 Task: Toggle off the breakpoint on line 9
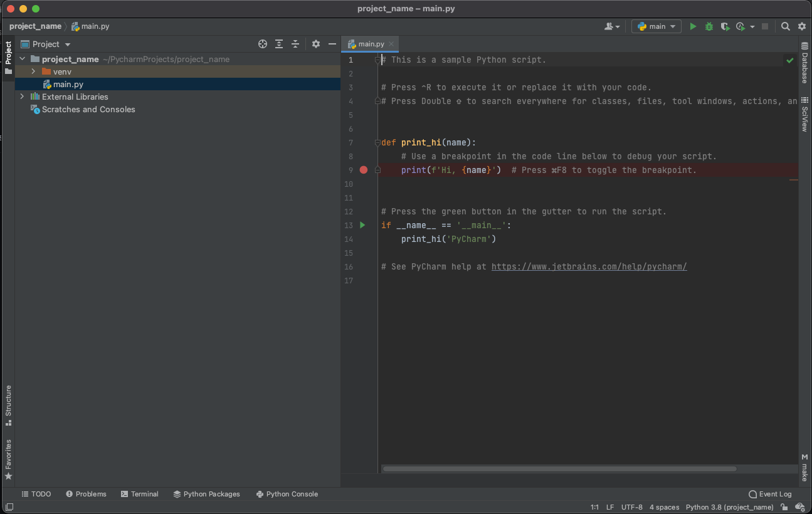click(x=364, y=170)
